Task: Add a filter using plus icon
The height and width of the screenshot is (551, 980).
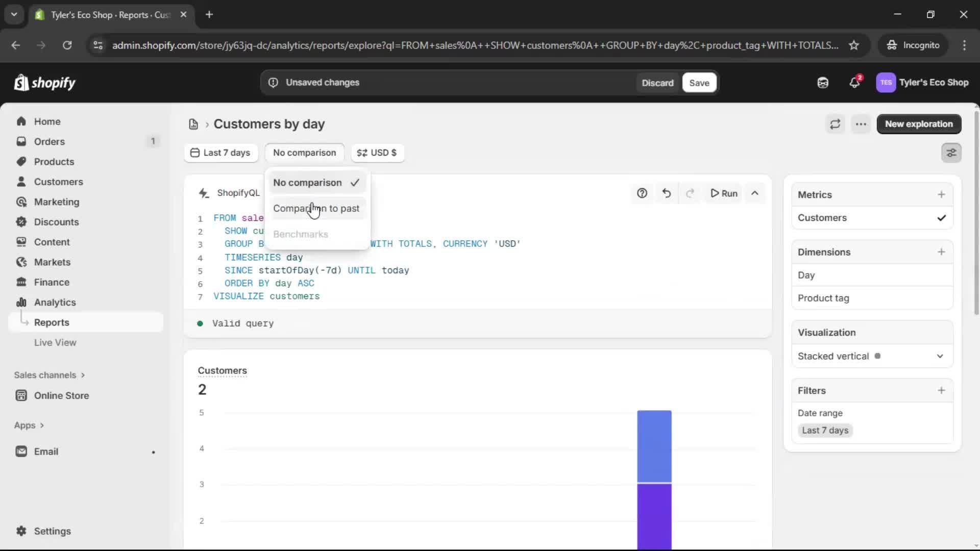Action: coord(941,390)
